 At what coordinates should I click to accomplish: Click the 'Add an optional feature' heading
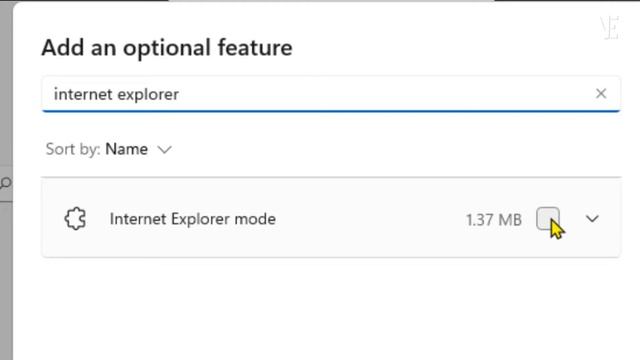(x=167, y=48)
